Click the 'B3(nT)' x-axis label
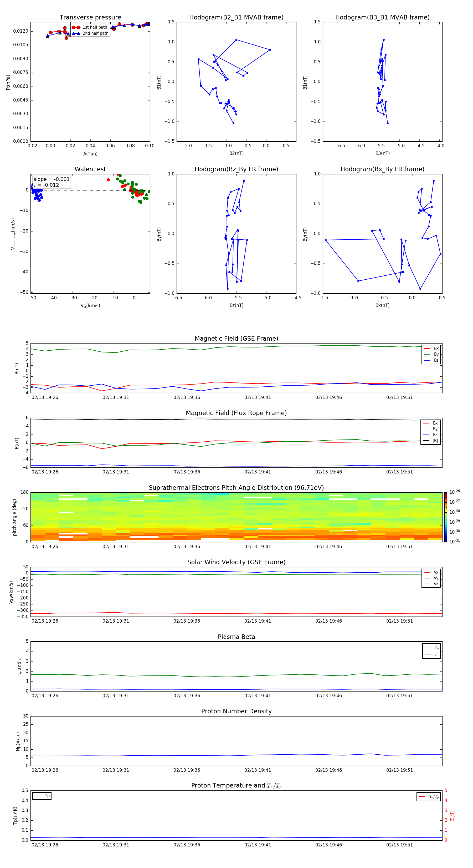 click(x=382, y=153)
